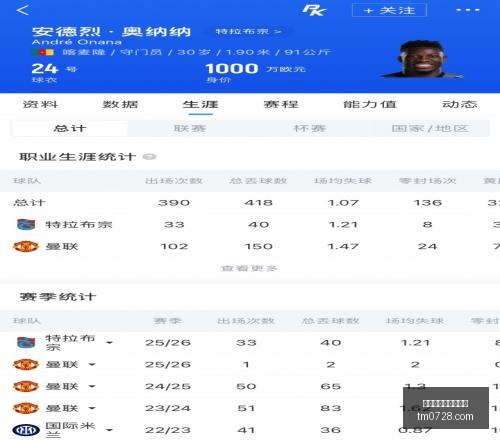Tap 查看更多 to show more teams
The width and height of the screenshot is (500, 440).
(x=249, y=268)
